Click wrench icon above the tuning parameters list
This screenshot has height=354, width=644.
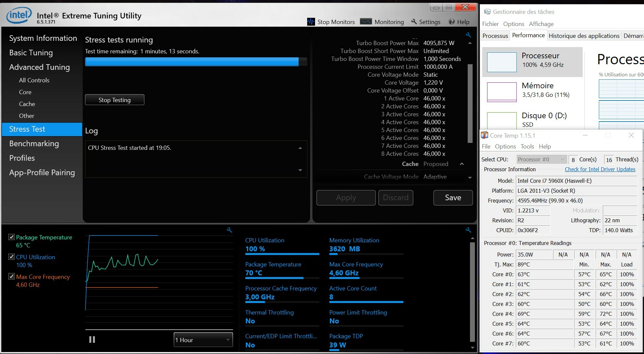click(468, 35)
